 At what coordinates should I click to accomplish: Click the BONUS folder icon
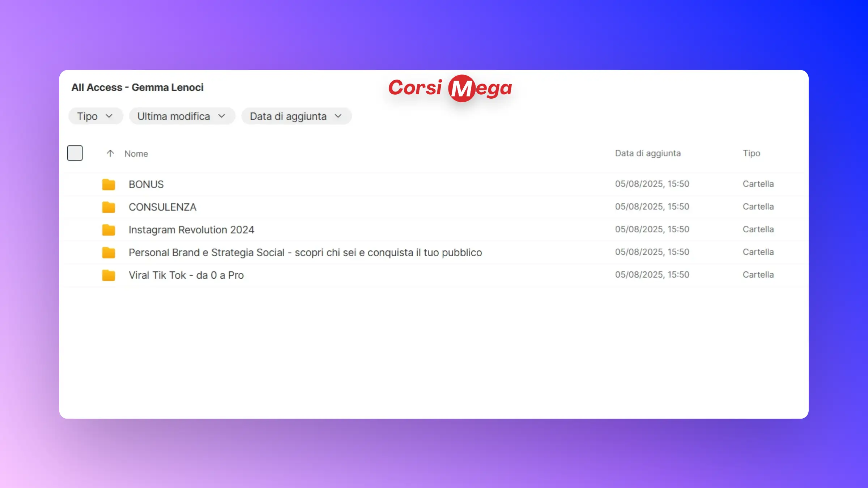(x=108, y=184)
